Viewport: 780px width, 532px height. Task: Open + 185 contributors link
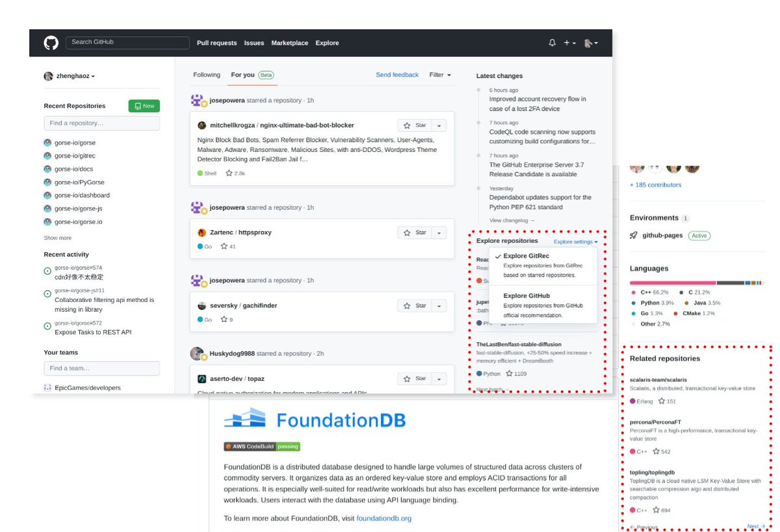(656, 185)
